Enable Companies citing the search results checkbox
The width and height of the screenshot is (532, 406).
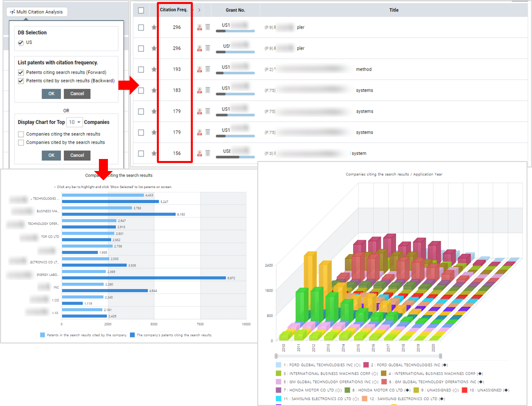pos(21,134)
